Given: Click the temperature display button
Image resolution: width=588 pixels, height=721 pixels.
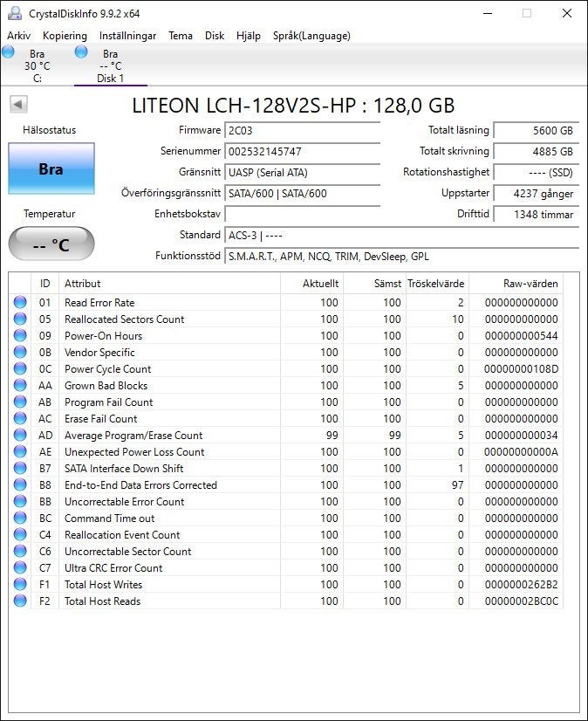Looking at the screenshot, I should tap(51, 244).
